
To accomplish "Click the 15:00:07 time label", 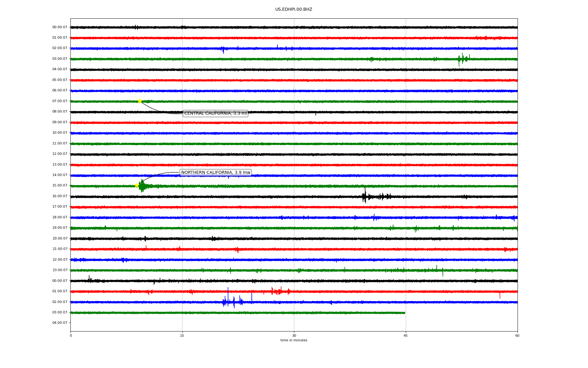I will pyautogui.click(x=60, y=186).
